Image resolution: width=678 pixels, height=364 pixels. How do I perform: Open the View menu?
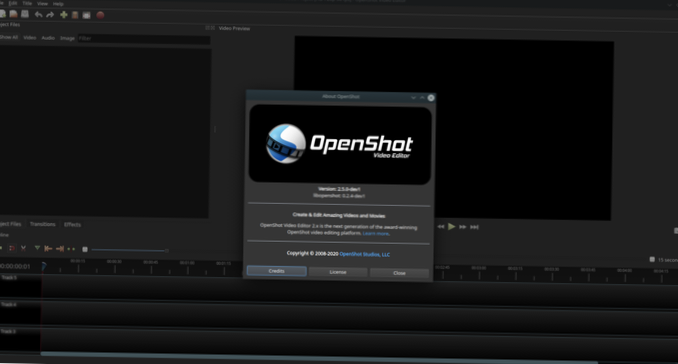click(x=42, y=3)
